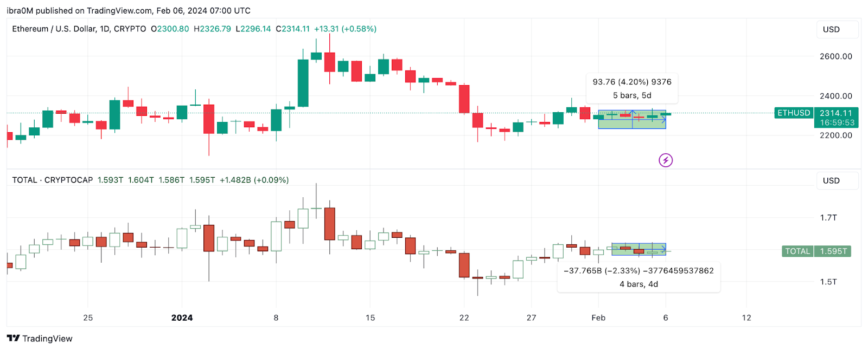This screenshot has width=868, height=350.
Task: Open the ibra0M TradingView.com published link
Action: pos(76,10)
